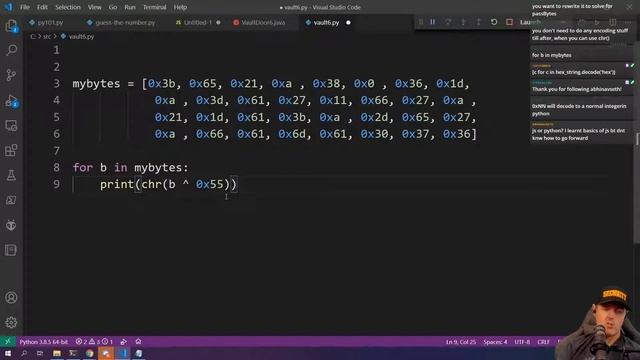Open the Accounts icon in the activity bar

11,298
